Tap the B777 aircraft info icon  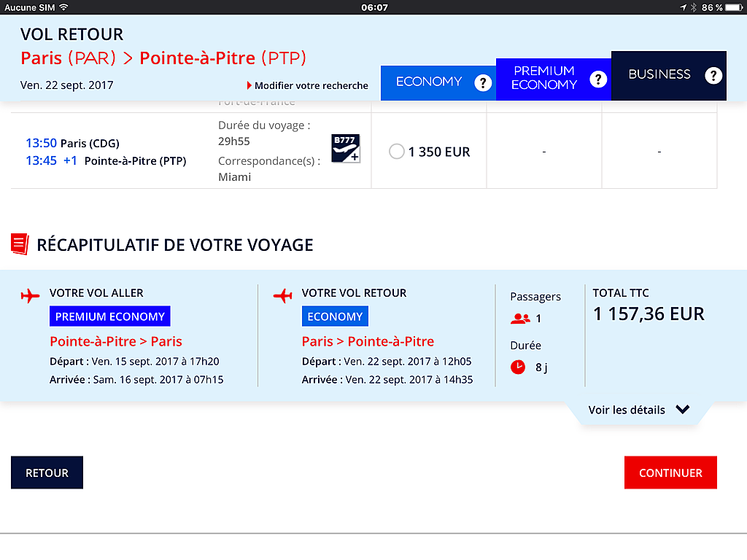pyautogui.click(x=345, y=149)
